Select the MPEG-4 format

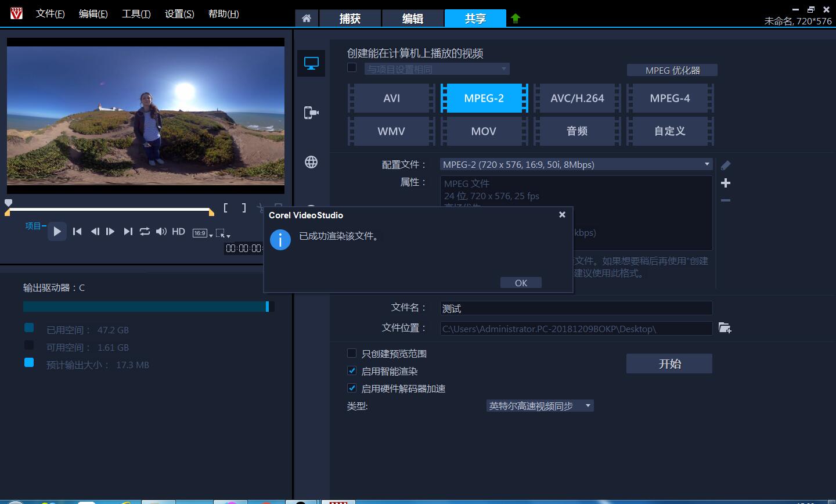[x=670, y=98]
